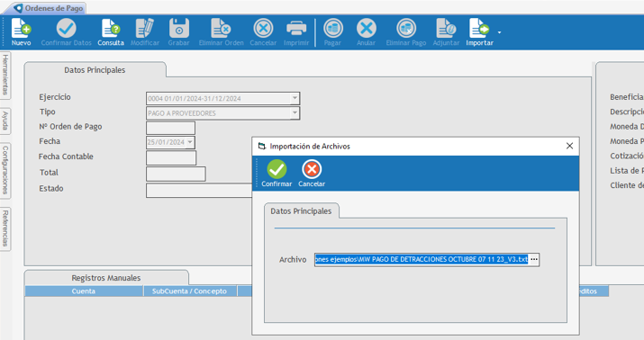The image size is (644, 340).
Task: Click the Fecha Contable field
Action: point(171,158)
